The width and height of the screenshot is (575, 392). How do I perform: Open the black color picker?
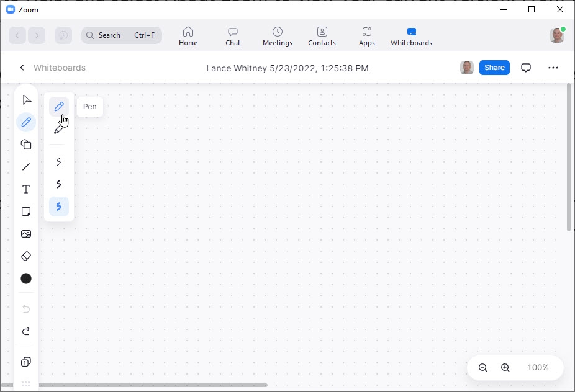tap(26, 278)
